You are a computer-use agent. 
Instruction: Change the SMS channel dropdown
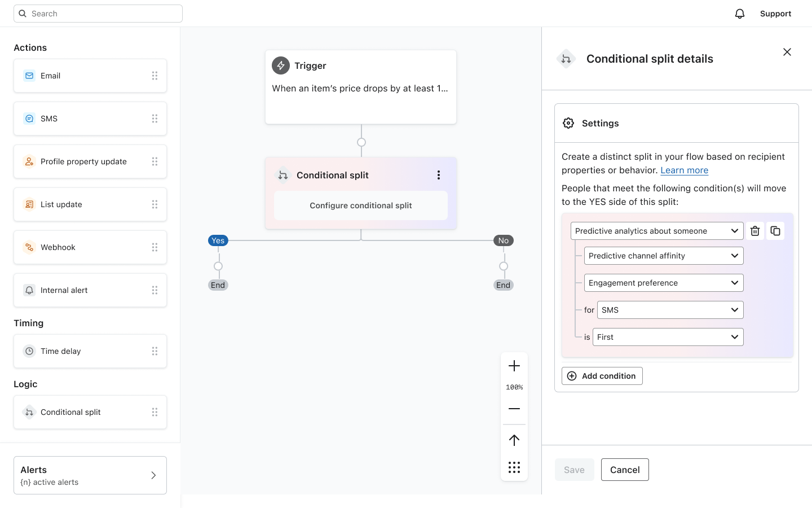[670, 310]
